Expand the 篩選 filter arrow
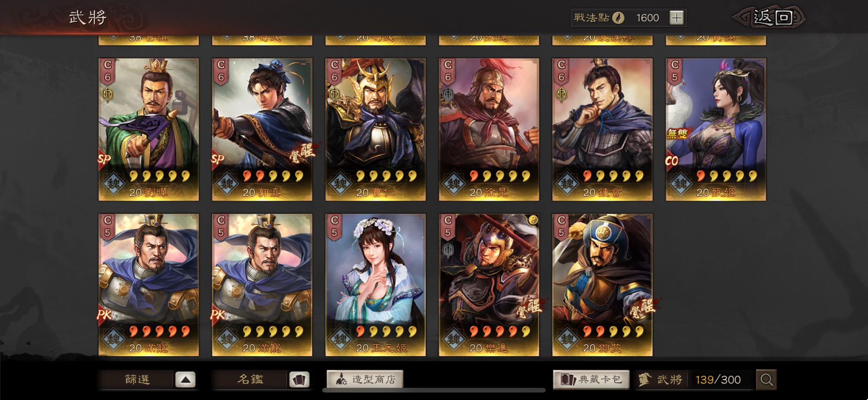 (x=185, y=380)
